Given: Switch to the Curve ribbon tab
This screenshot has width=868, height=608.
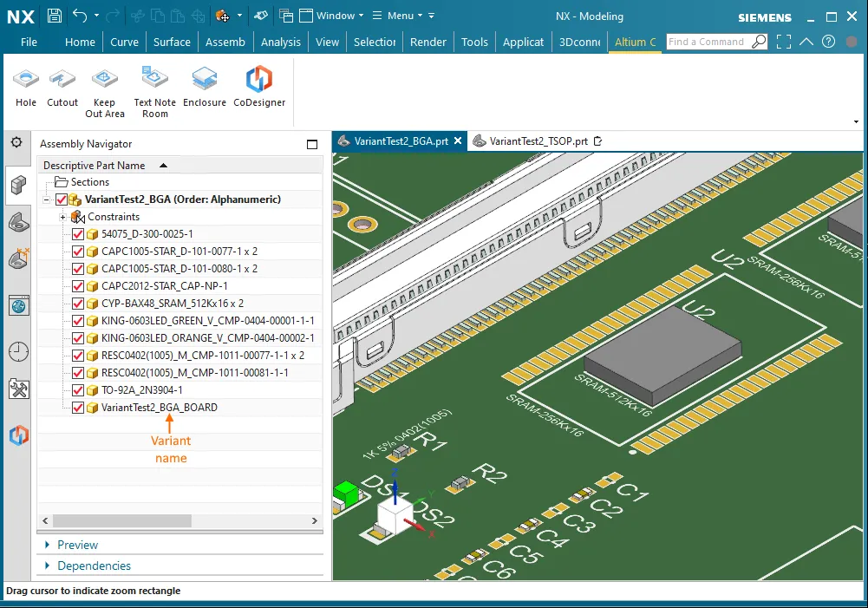Looking at the screenshot, I should coord(125,42).
